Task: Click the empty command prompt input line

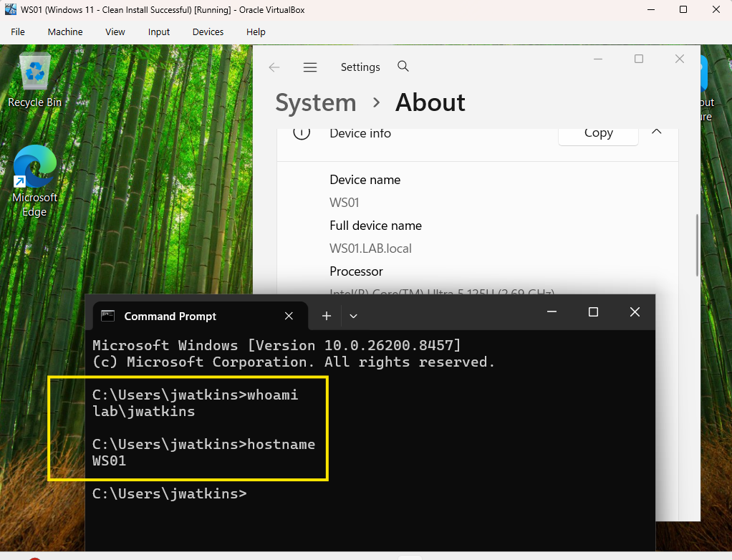Action: (170, 493)
